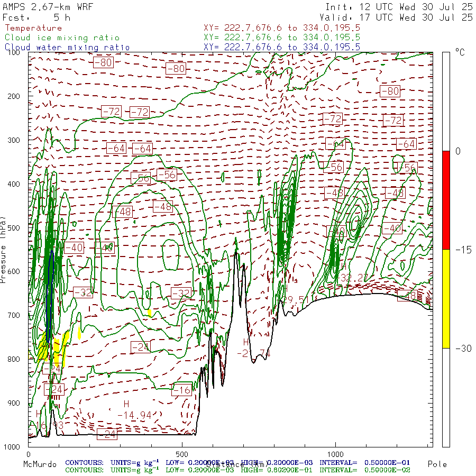Click the 'Fcst: 5 h' forecast hour text

pyautogui.click(x=36, y=17)
